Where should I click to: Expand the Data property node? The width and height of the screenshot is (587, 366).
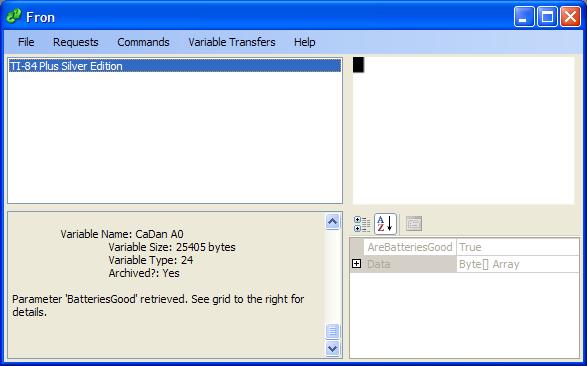pyautogui.click(x=356, y=264)
